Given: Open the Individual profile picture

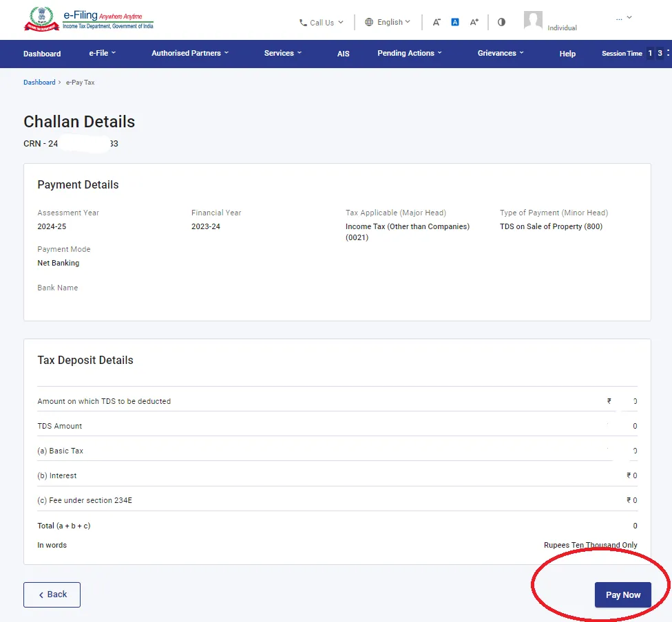Looking at the screenshot, I should point(532,20).
